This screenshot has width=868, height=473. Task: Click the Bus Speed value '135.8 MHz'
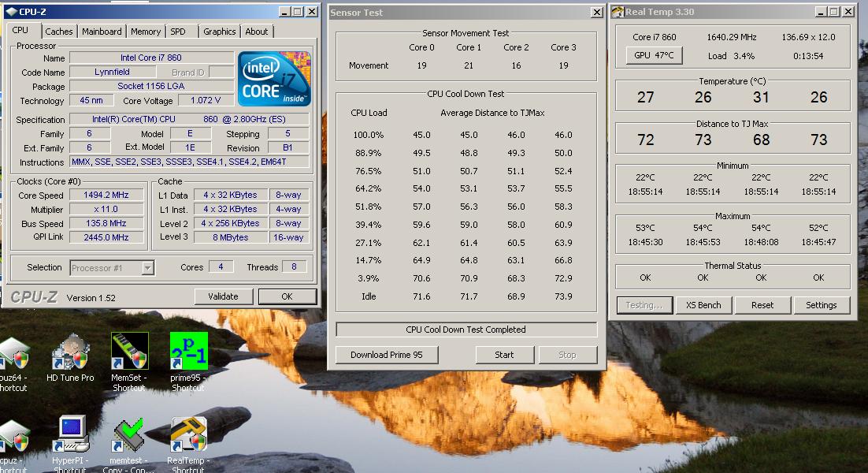pyautogui.click(x=106, y=223)
